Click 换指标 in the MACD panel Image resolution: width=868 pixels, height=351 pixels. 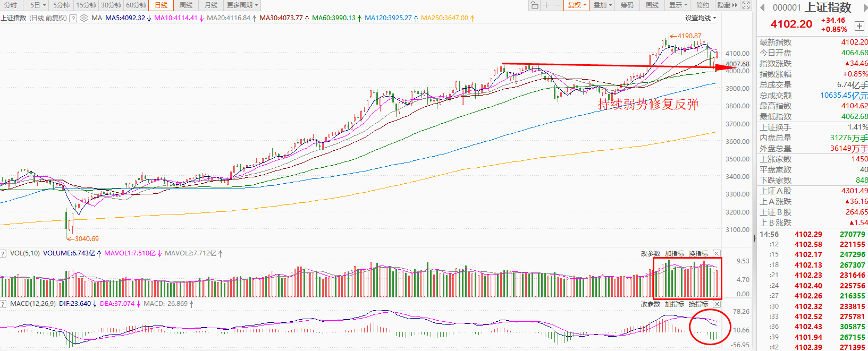(x=698, y=304)
